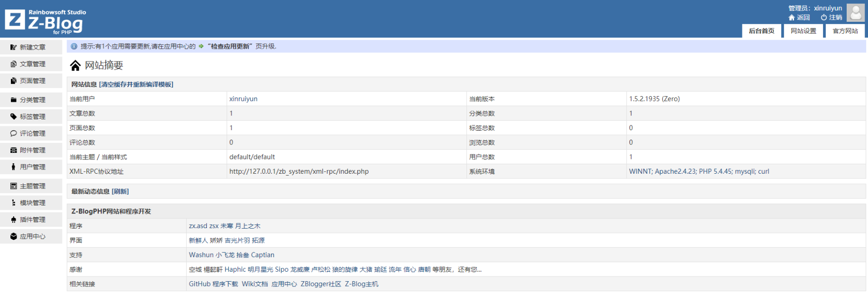Image resolution: width=868 pixels, height=293 pixels.
Task: Open 应用中心 link in 相关链接 row
Action: point(284,284)
